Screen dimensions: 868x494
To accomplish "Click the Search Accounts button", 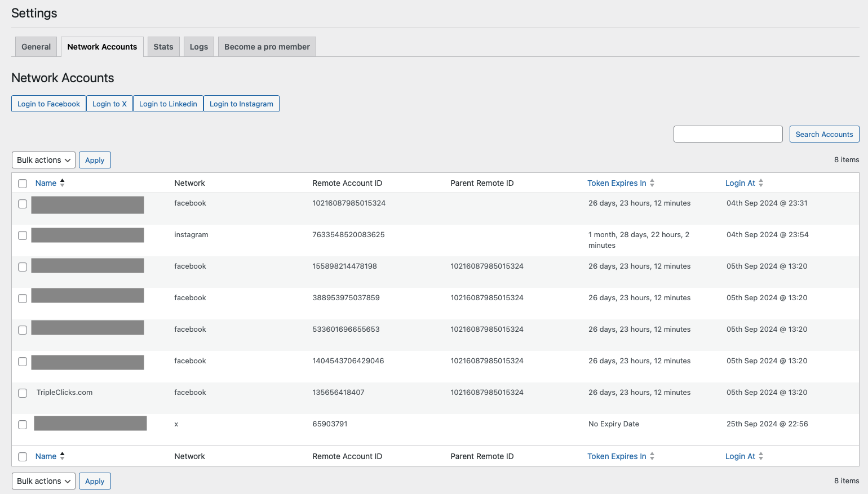I will point(824,134).
